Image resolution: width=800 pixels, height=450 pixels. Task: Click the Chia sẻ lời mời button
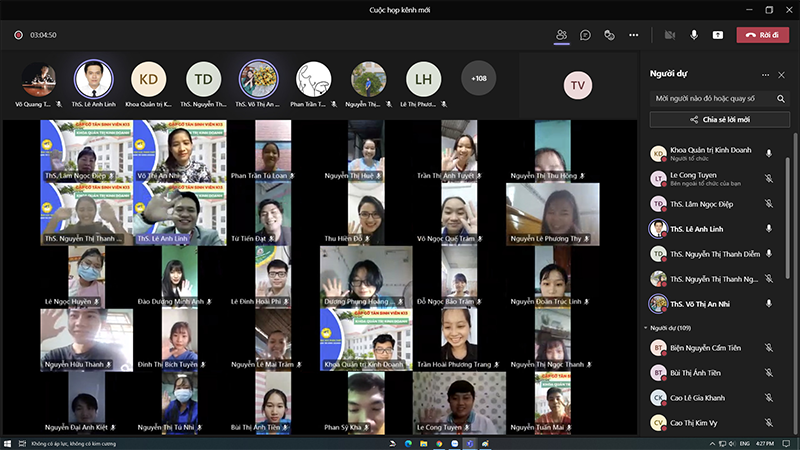(712, 119)
